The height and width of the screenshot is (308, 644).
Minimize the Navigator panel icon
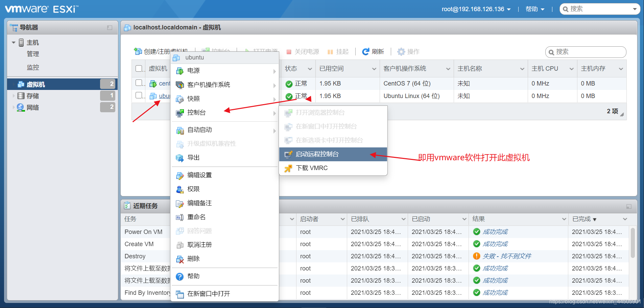click(x=110, y=28)
